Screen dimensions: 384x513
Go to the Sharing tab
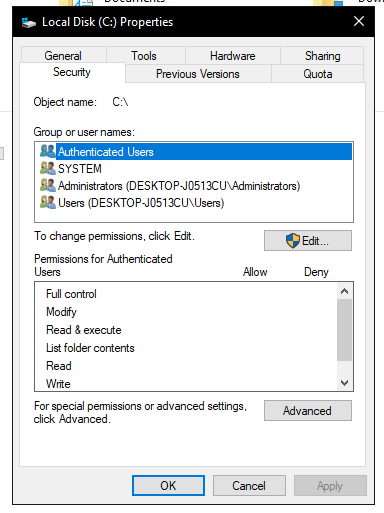pos(322,56)
